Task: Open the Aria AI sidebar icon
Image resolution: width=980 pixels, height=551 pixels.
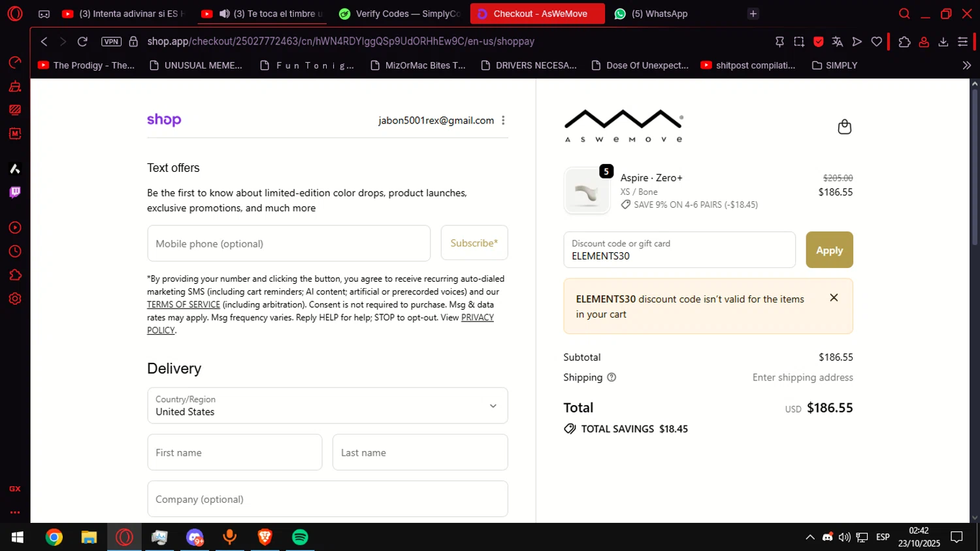Action: pyautogui.click(x=14, y=169)
